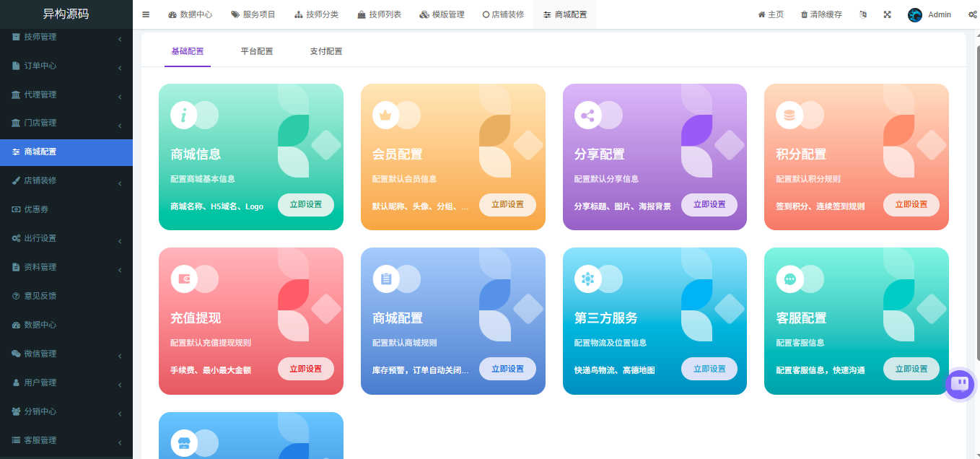Click the hamburger menu icon beside the navbar
Screen dimensions: 980x459
click(145, 14)
